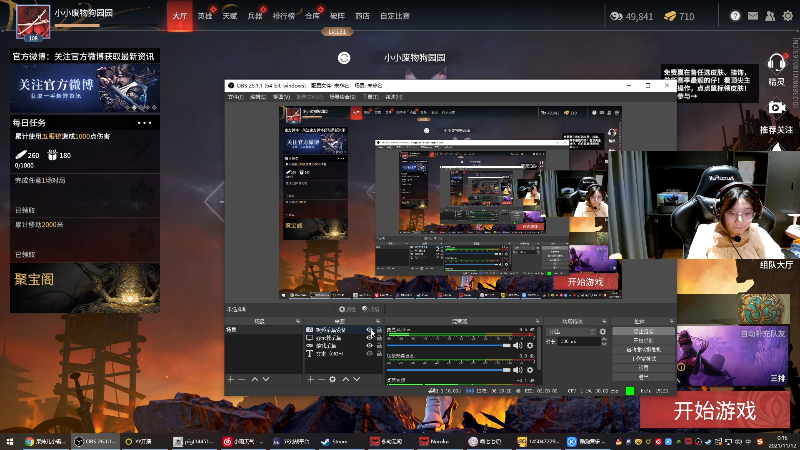800x450 pixels.
Task: Toggle visibility of the text (GDI+) source
Action: pyautogui.click(x=369, y=353)
